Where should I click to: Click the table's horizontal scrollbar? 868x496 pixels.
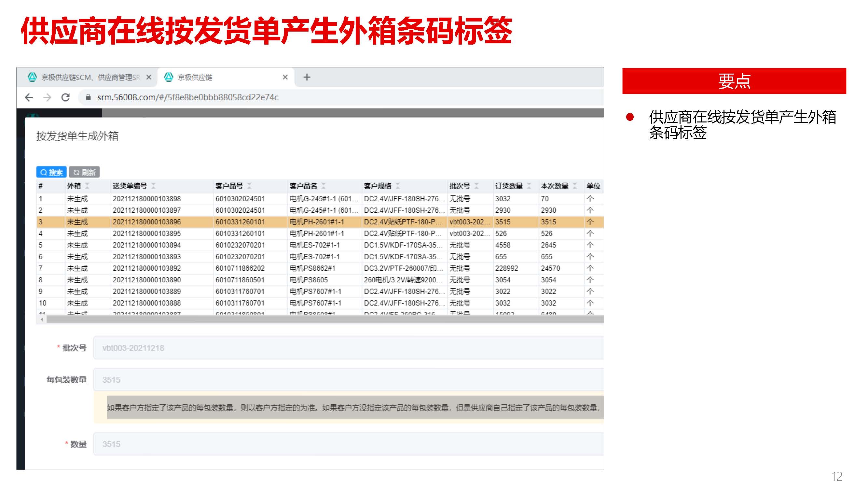[x=324, y=319]
